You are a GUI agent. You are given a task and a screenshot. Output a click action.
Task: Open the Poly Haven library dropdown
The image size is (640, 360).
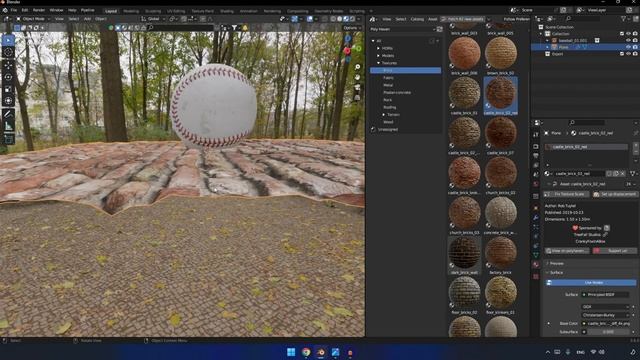click(x=402, y=29)
